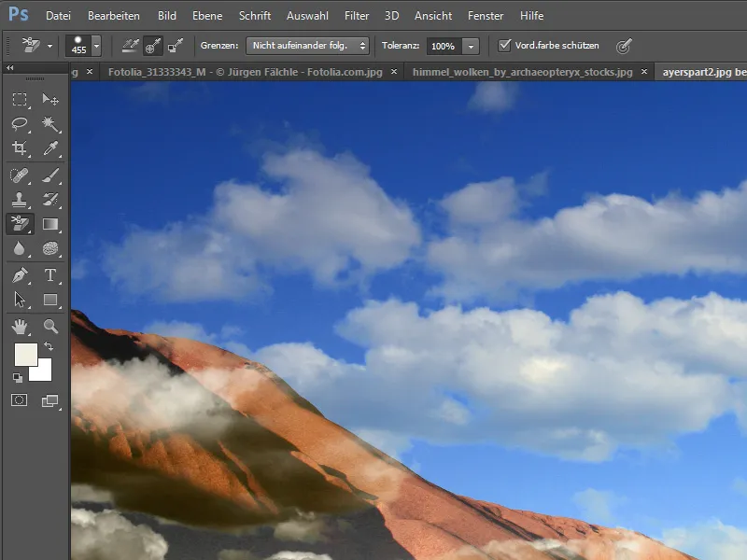Select the Zoom tool
747x560 pixels.
(x=50, y=327)
